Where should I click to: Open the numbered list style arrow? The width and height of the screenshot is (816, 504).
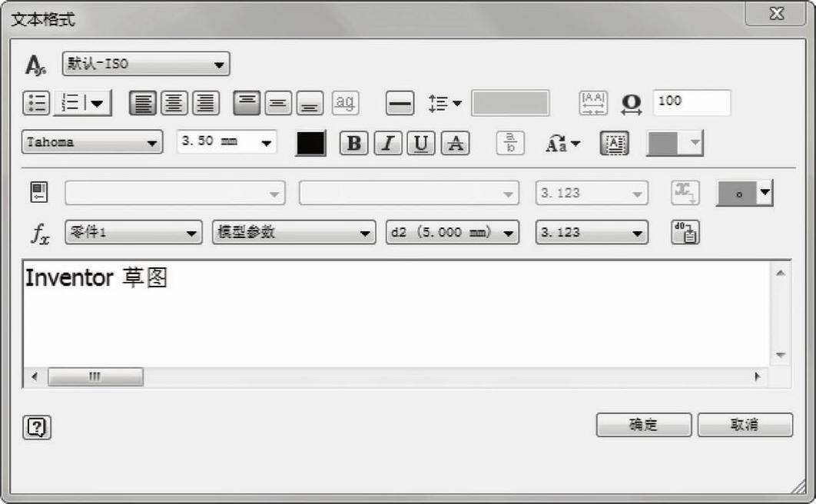(98, 103)
